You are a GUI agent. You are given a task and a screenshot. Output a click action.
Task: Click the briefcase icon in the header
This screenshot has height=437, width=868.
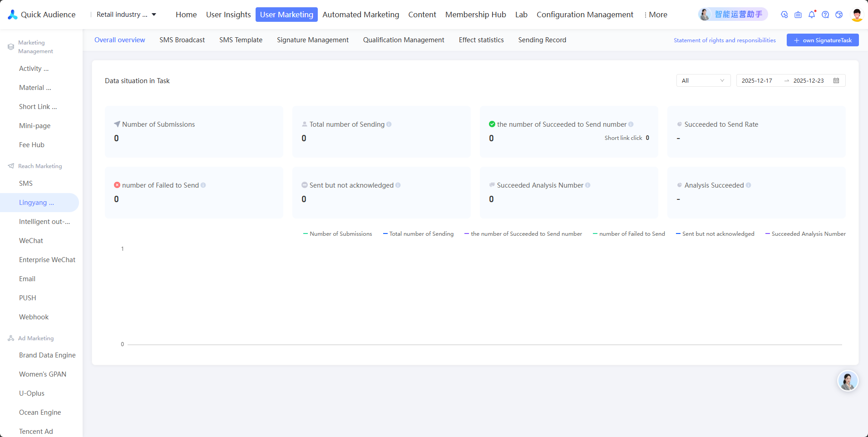[798, 15]
